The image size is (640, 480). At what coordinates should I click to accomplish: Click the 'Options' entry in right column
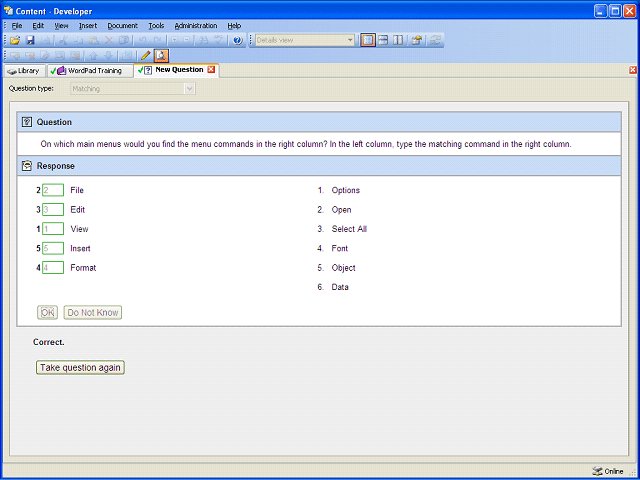345,190
